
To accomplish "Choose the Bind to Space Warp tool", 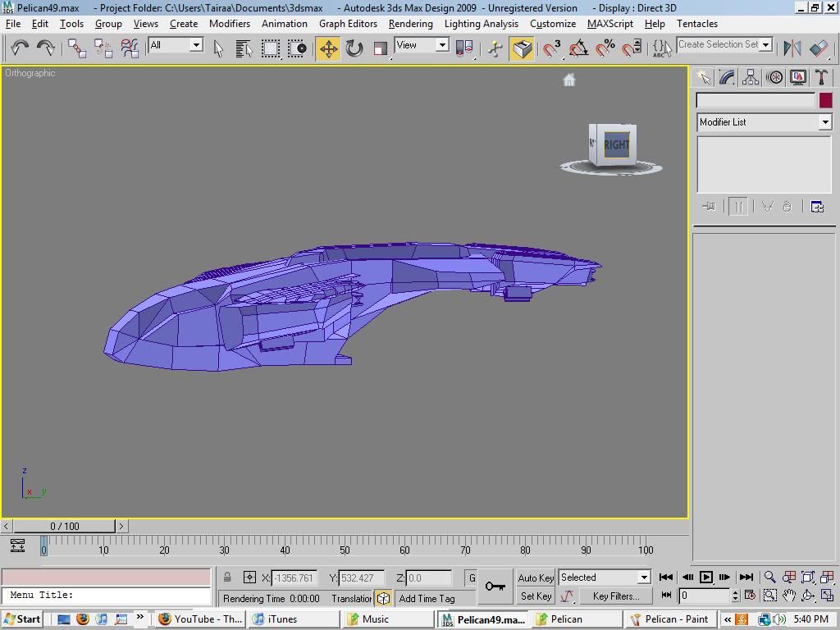I will 130,48.
